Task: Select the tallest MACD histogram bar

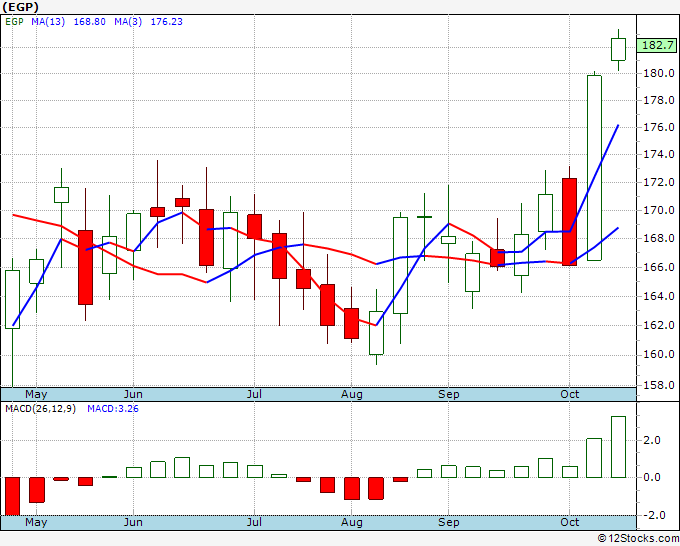Action: pyautogui.click(x=618, y=447)
